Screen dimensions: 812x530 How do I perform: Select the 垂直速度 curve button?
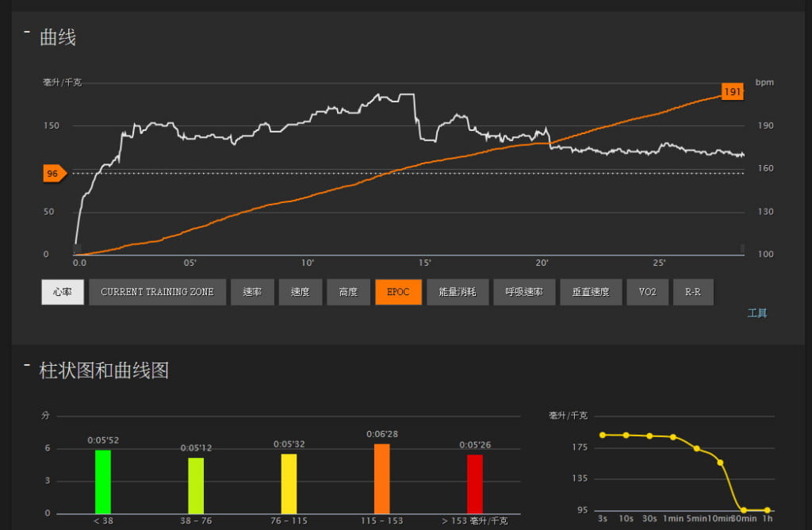[x=590, y=292]
